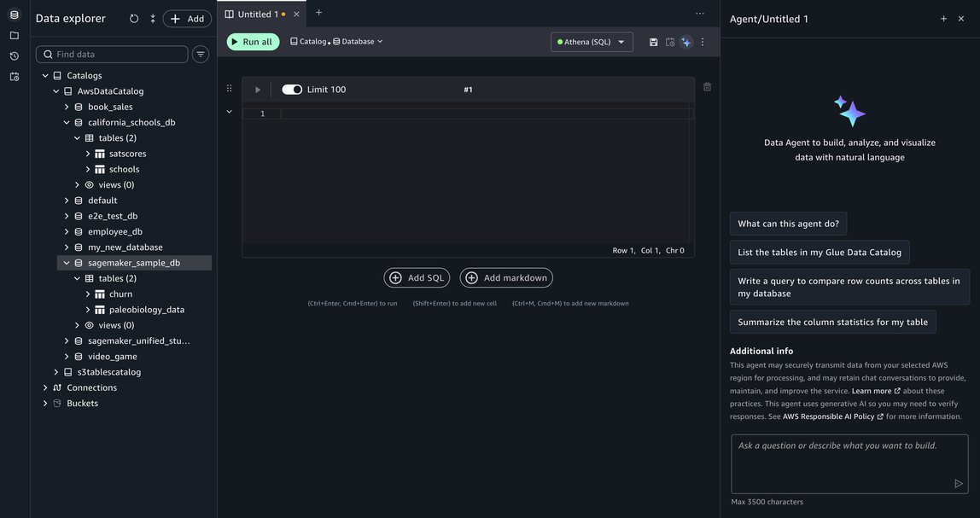Click Add markdown button
This screenshot has width=980, height=518.
[x=506, y=278]
